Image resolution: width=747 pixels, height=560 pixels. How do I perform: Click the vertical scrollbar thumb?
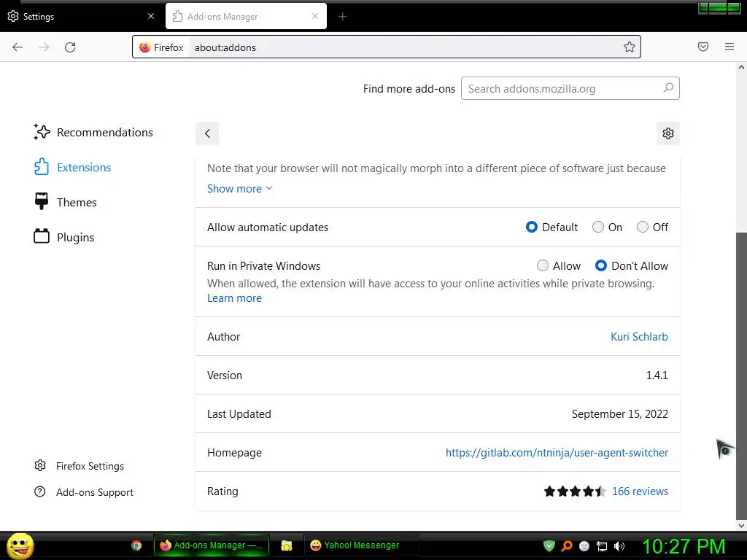pos(741,376)
